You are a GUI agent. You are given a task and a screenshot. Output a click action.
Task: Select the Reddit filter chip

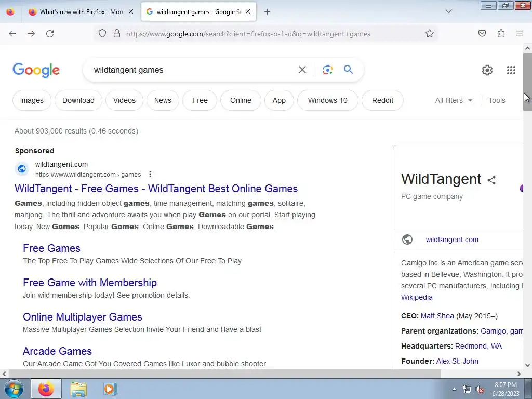[x=382, y=100]
